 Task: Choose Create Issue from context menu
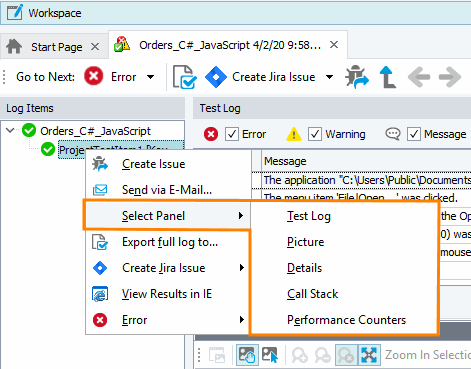168,164
